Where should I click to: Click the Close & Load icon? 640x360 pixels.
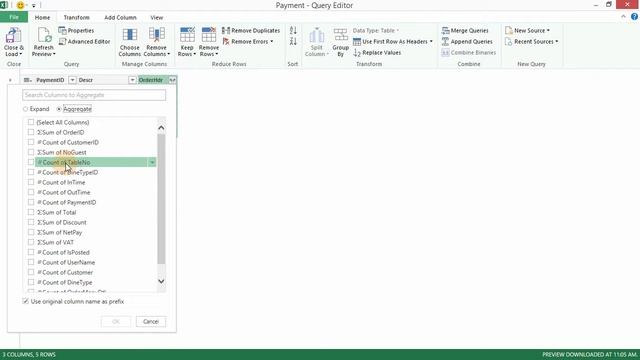(x=13, y=36)
